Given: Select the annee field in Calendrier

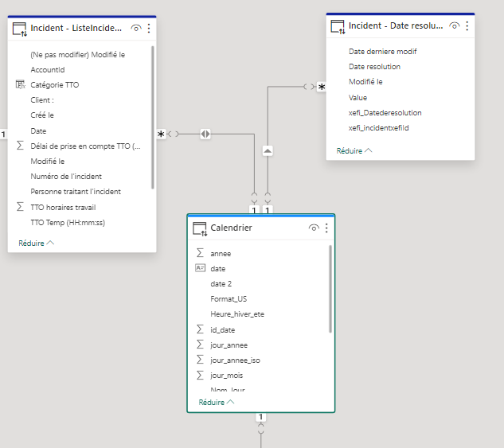Looking at the screenshot, I should pyautogui.click(x=221, y=254).
